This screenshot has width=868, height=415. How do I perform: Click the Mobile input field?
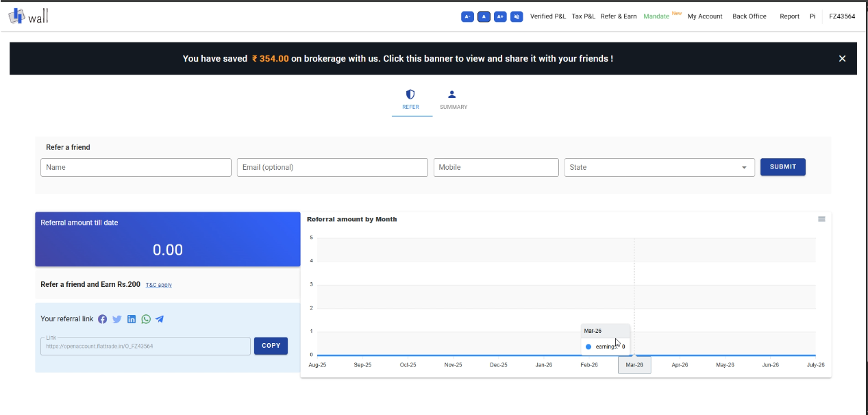tap(496, 167)
